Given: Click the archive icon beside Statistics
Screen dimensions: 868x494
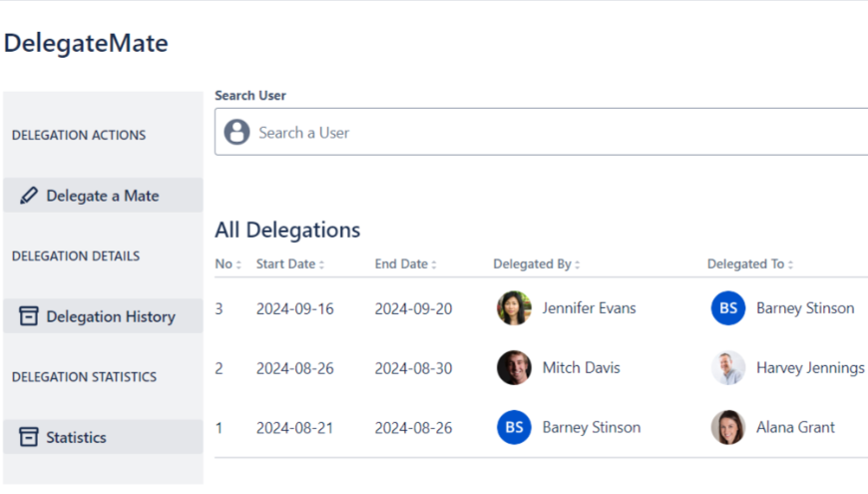Looking at the screenshot, I should [x=29, y=437].
